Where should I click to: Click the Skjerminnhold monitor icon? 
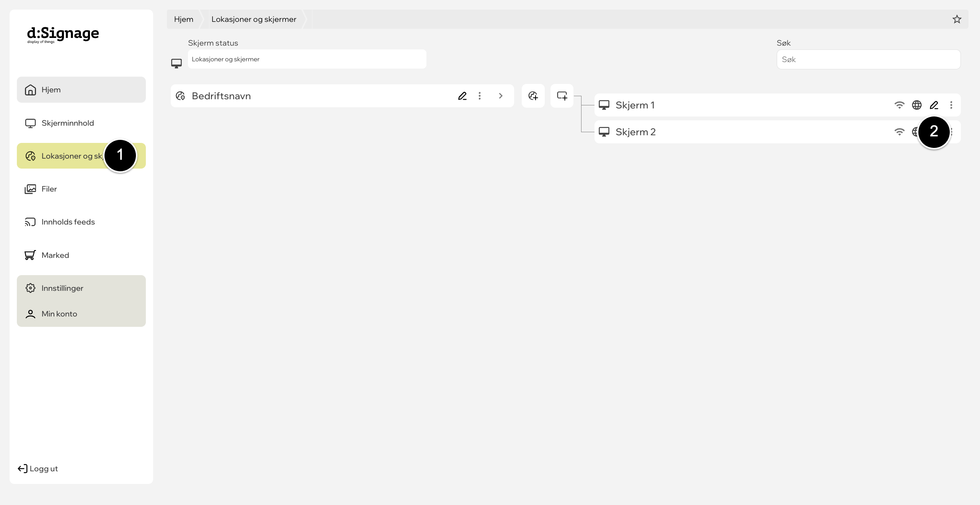[x=30, y=123]
